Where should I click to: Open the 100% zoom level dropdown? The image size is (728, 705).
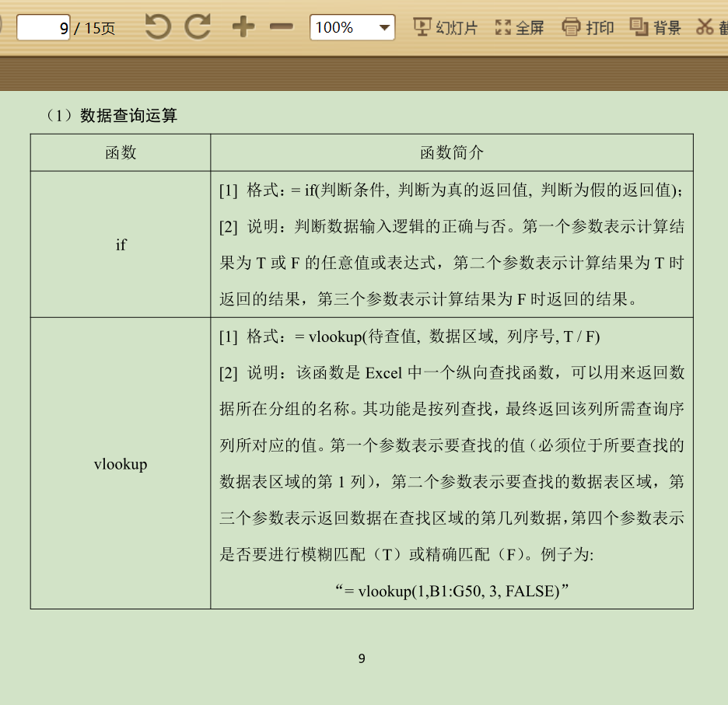[352, 27]
